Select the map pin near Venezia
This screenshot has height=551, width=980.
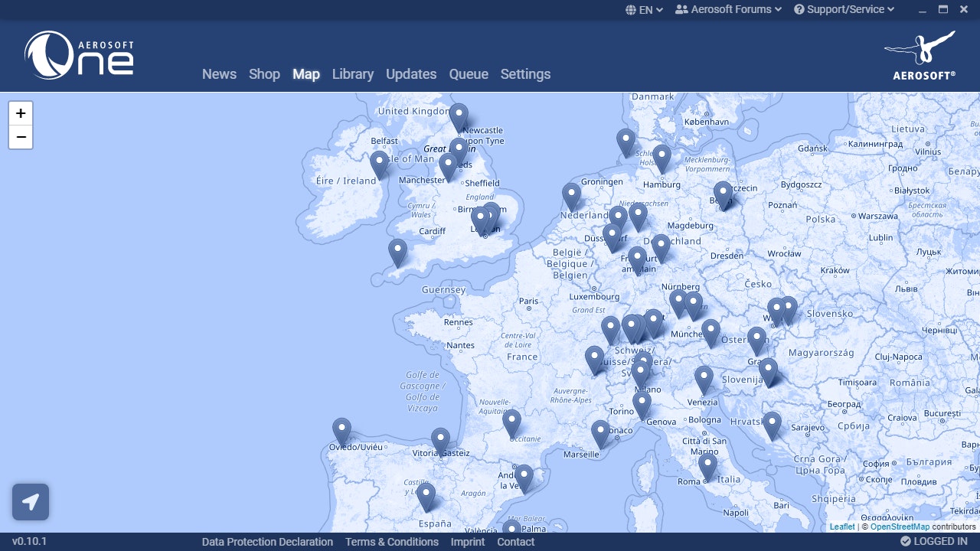click(x=704, y=377)
